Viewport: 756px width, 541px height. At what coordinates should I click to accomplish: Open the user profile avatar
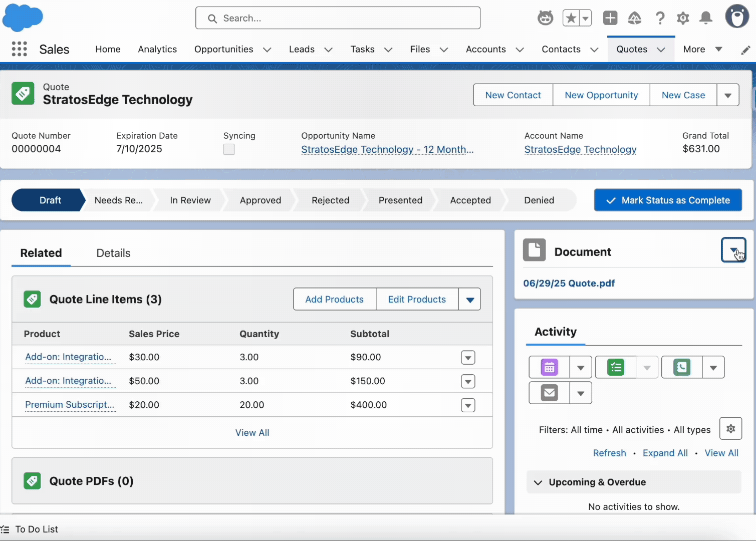[x=737, y=17]
